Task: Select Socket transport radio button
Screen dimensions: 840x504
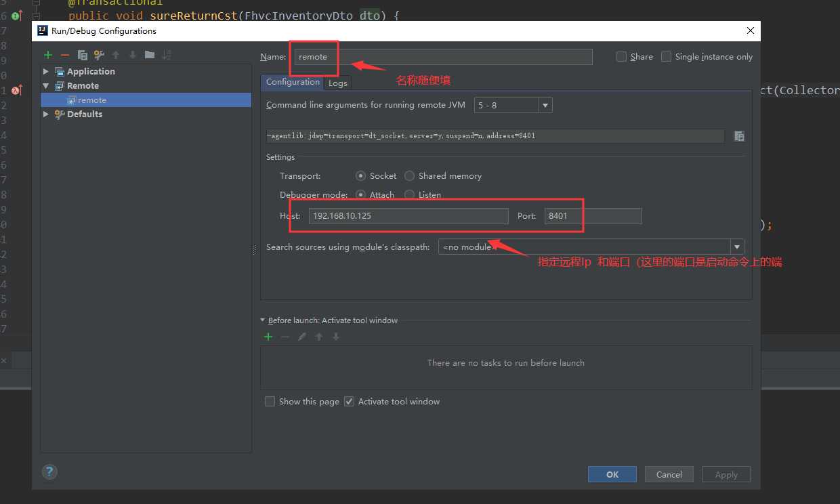Action: pos(361,175)
